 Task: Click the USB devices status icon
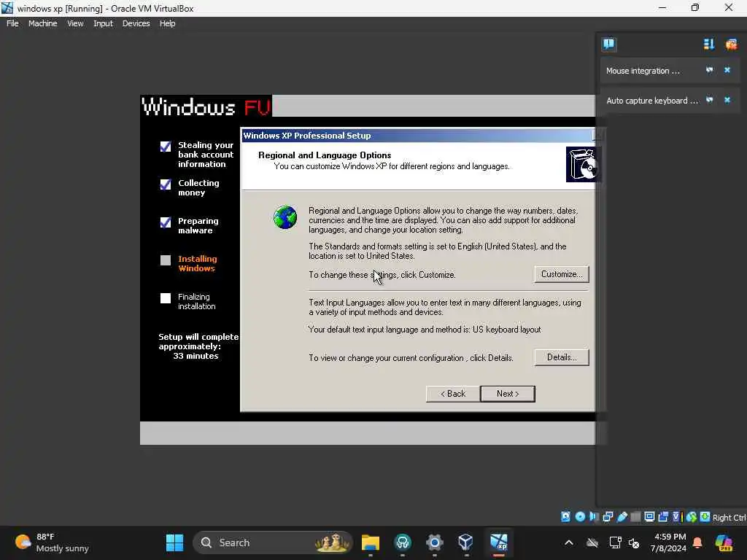pyautogui.click(x=622, y=517)
